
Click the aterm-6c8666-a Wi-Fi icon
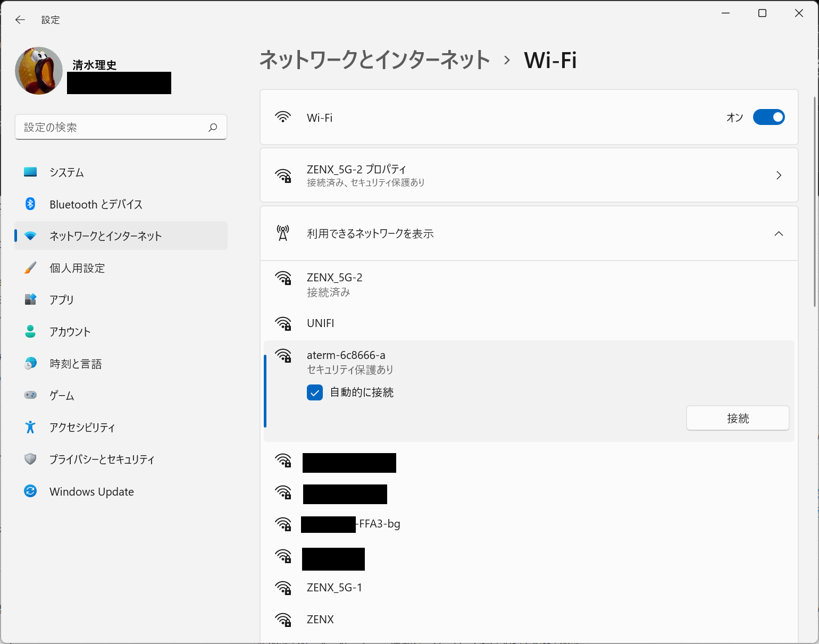[283, 355]
